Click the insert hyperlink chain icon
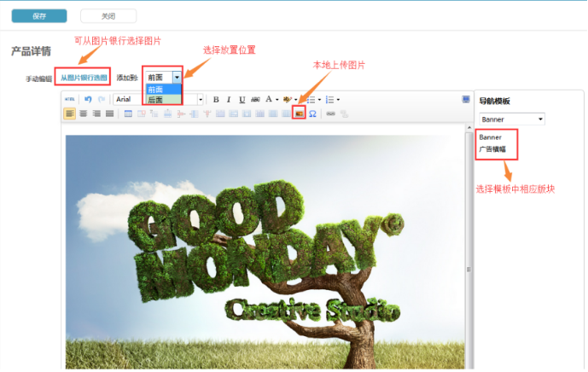 click(331, 113)
